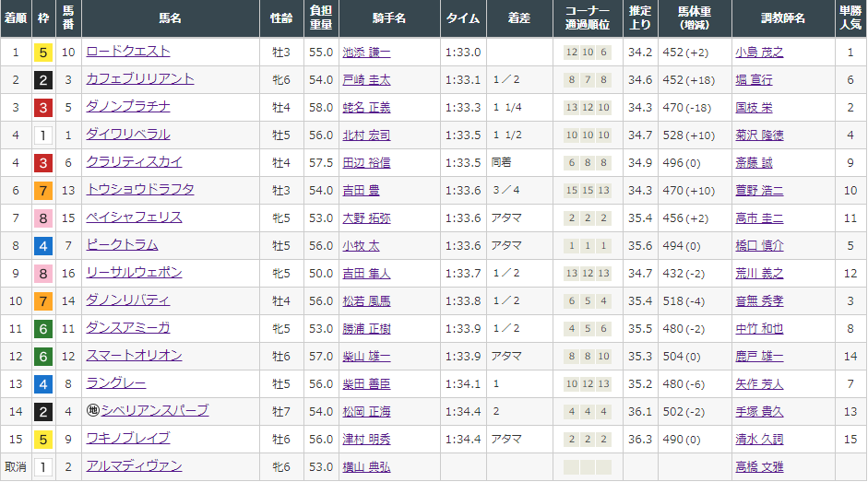The width and height of the screenshot is (868, 482).
Task: Open horse ロードクエスト link
Action: tap(128, 52)
